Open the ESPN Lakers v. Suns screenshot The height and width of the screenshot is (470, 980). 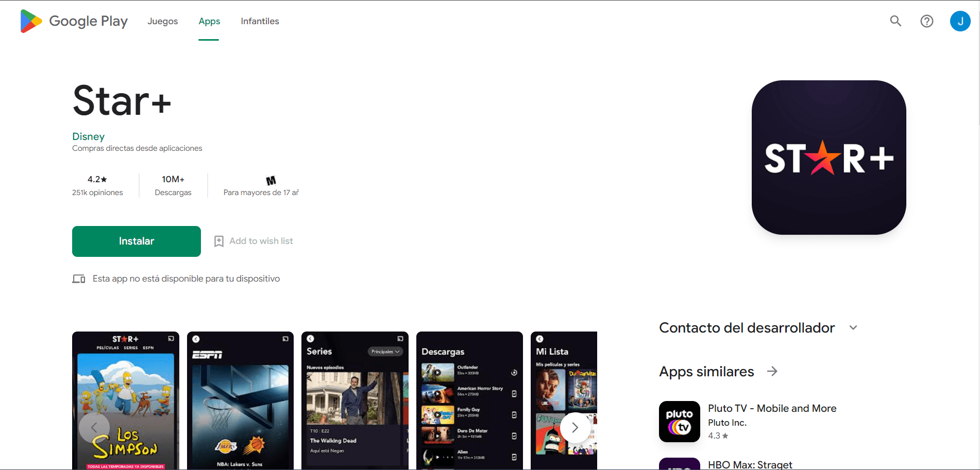click(x=240, y=401)
